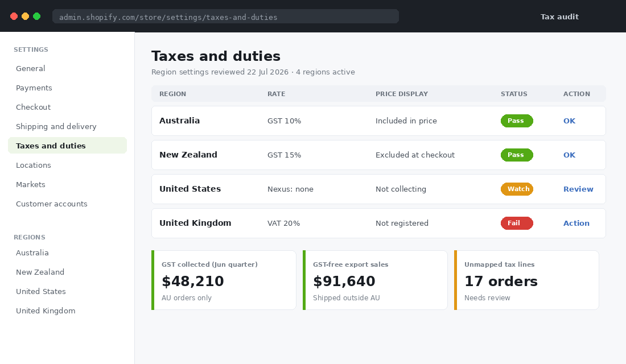Viewport: 626px width, 364px height.
Task: Click Not collecting cell
Action: coord(401,189)
